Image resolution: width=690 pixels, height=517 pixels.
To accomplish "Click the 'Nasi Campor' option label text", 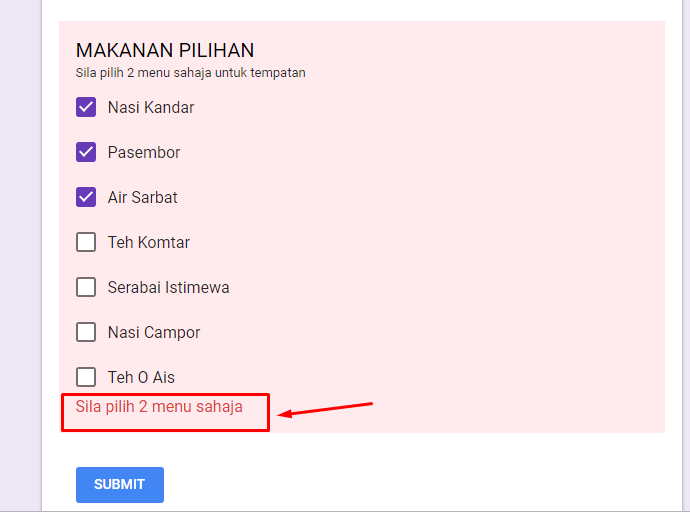I will click(x=154, y=332).
